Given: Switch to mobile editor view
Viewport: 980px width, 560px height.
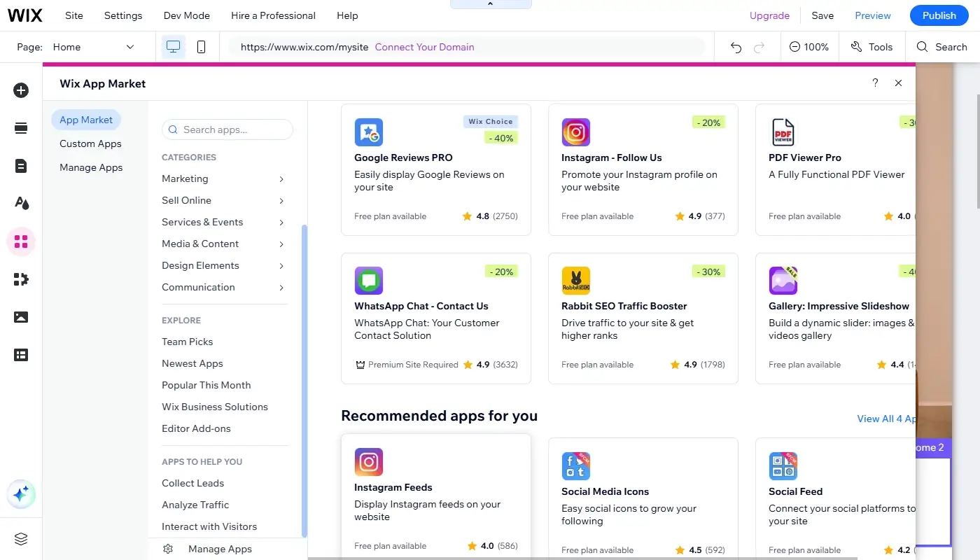Looking at the screenshot, I should coord(201,46).
